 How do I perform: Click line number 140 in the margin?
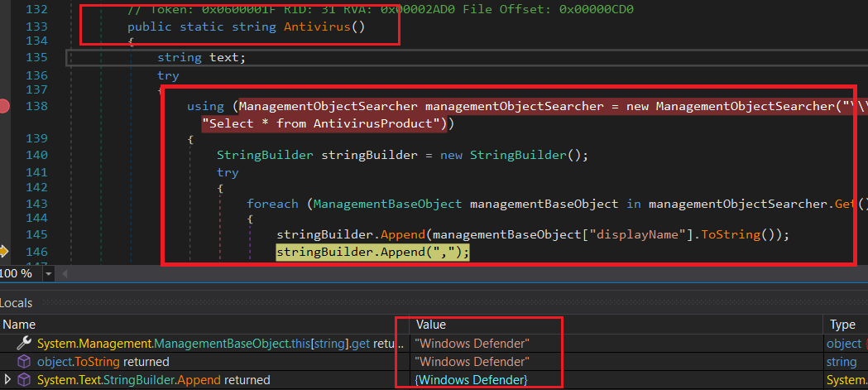pyautogui.click(x=36, y=155)
